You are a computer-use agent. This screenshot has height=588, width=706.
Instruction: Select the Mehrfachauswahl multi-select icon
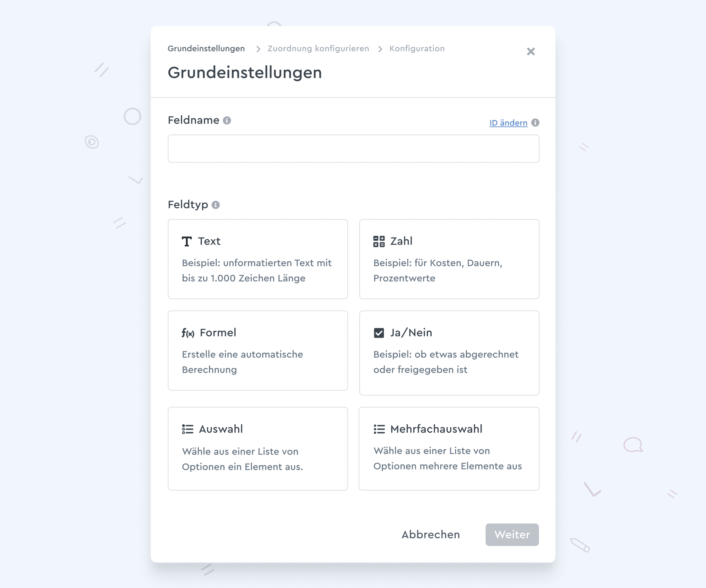click(x=379, y=429)
